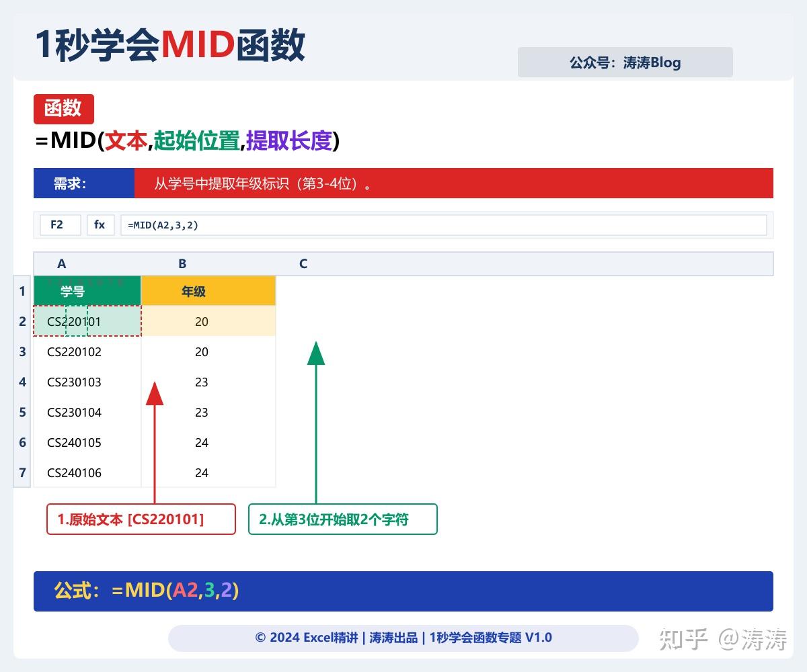Click the 公式 banner at the bottom
807x672 pixels.
pos(403,591)
